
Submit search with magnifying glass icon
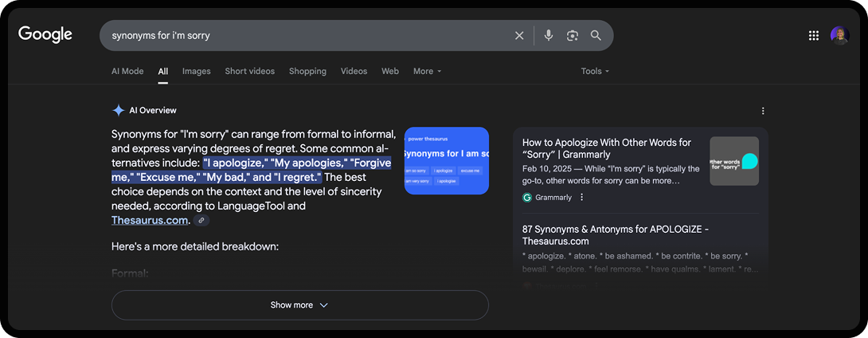click(596, 35)
